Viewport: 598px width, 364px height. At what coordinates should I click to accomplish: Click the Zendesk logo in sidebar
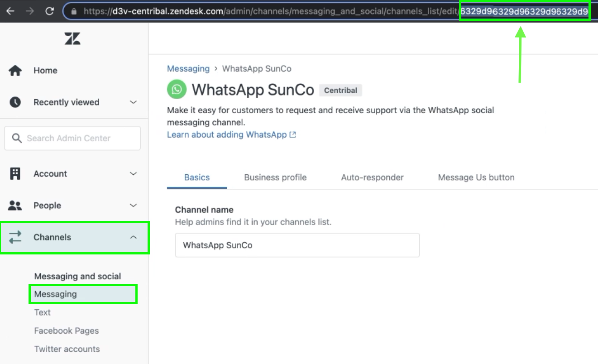pos(72,38)
